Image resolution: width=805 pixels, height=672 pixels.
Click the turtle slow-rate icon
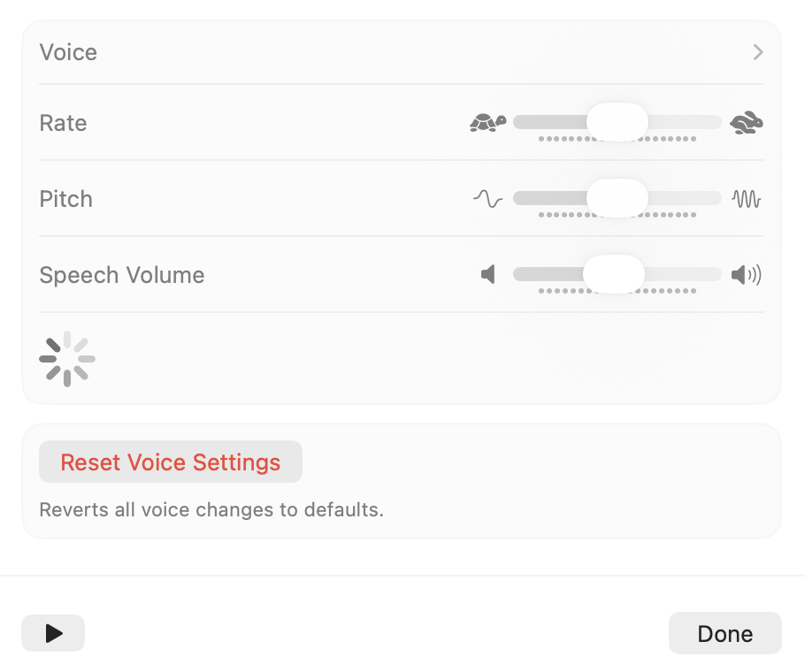coord(487,123)
